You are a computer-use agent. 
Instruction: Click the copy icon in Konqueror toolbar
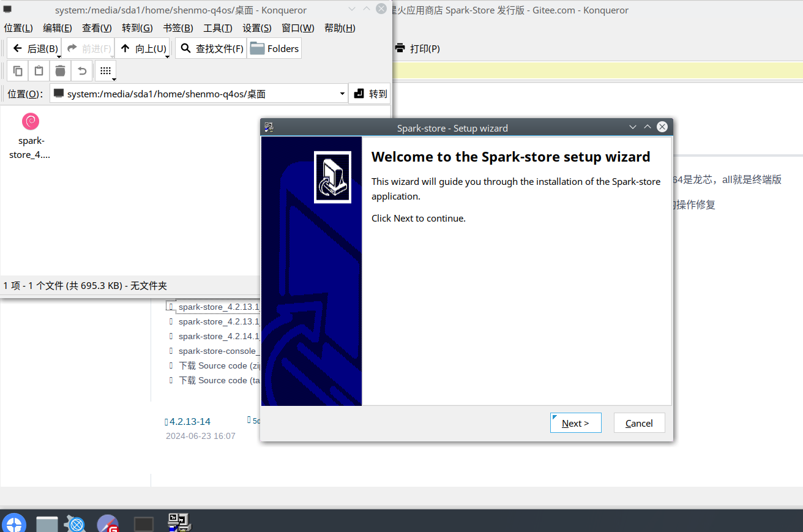coord(18,71)
